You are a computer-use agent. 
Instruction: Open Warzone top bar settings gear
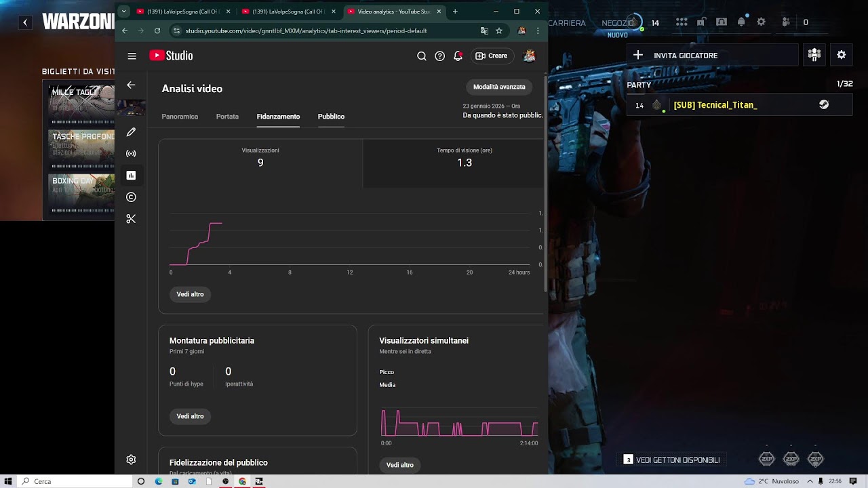(761, 22)
